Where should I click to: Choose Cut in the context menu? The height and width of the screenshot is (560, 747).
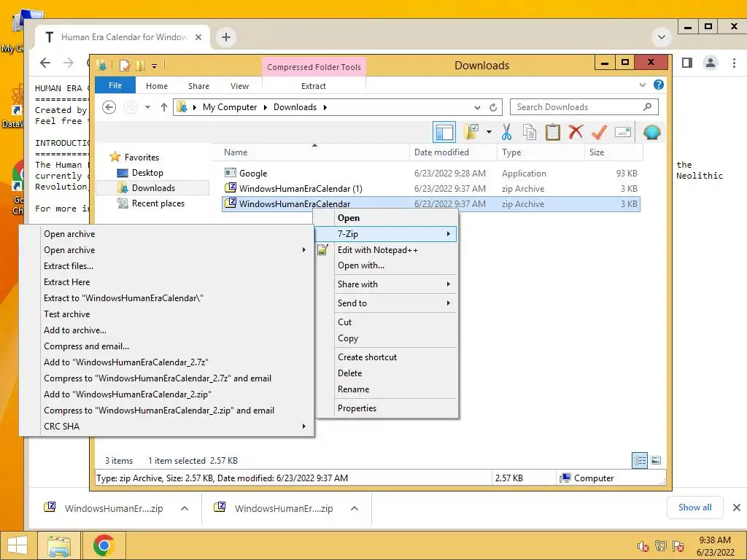pyautogui.click(x=386, y=322)
